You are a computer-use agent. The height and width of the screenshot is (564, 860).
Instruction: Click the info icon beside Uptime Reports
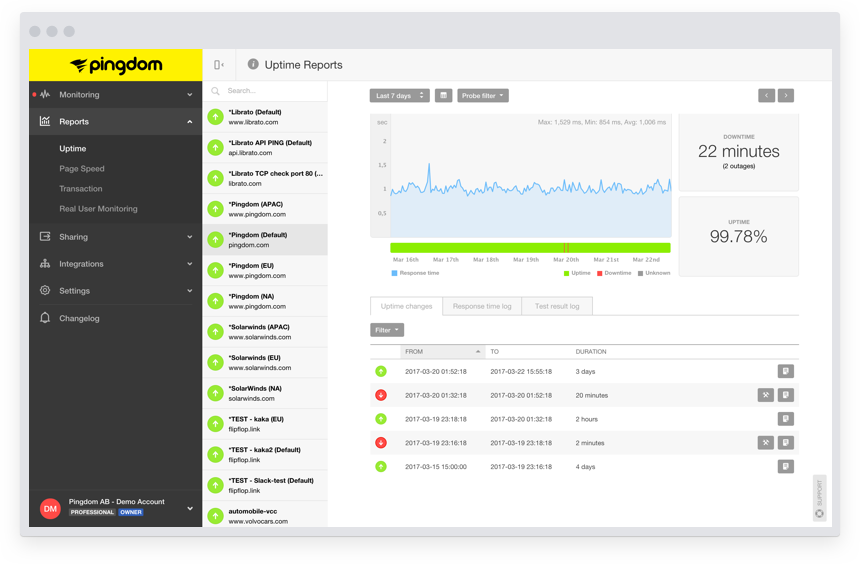pyautogui.click(x=253, y=64)
